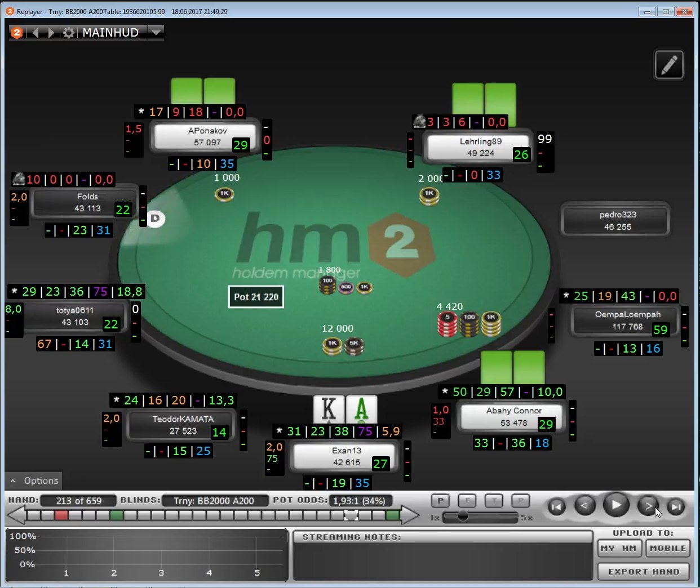Select Lehrling89 player nameplate
The width and height of the screenshot is (700, 588).
[x=479, y=147]
